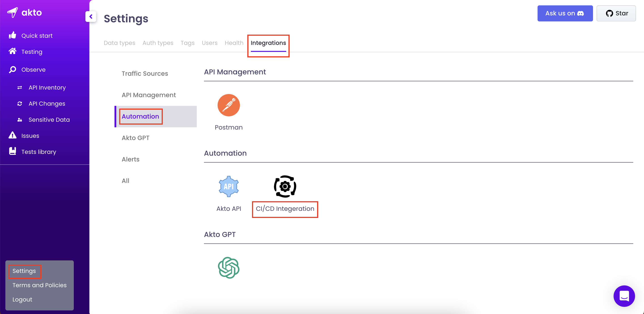Switch to the Health tab
Image resolution: width=644 pixels, height=314 pixels.
(x=234, y=43)
